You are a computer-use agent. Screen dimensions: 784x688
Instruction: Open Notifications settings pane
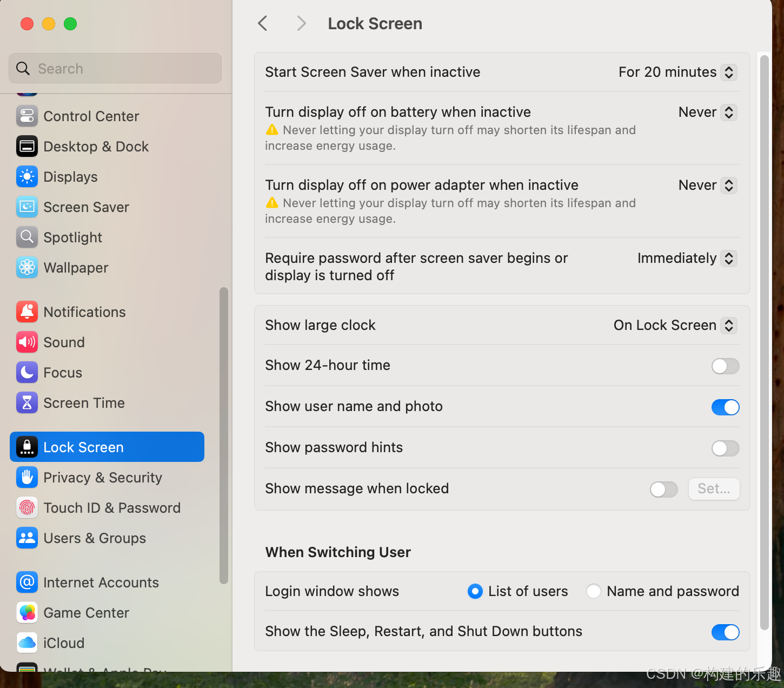tap(107, 312)
